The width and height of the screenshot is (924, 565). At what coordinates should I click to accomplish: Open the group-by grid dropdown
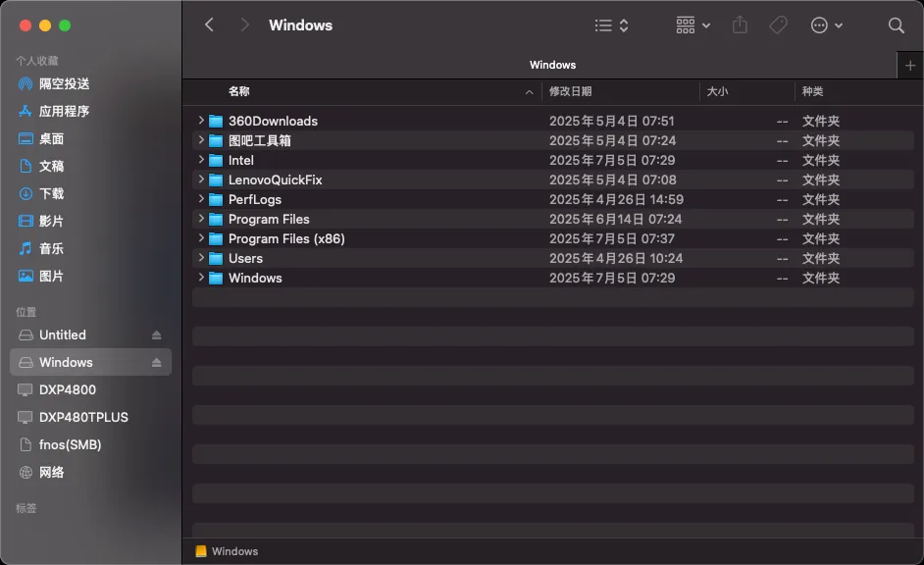point(693,26)
